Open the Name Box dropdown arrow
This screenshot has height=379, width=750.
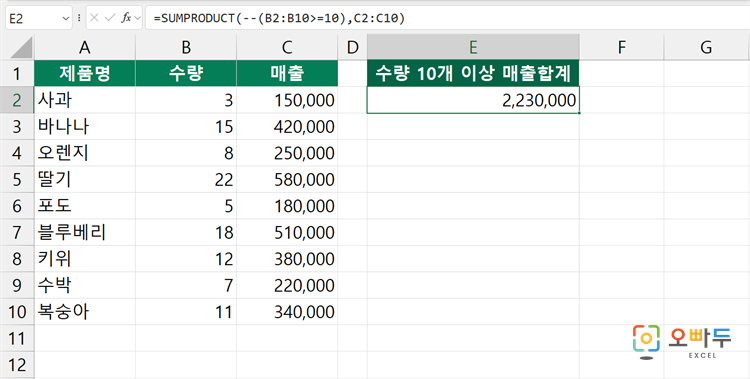tap(66, 19)
